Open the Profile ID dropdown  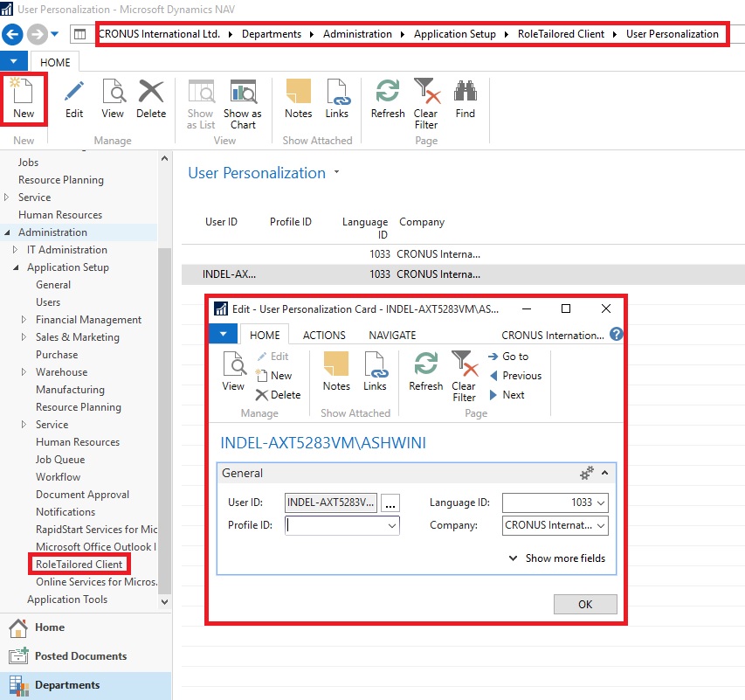click(392, 525)
